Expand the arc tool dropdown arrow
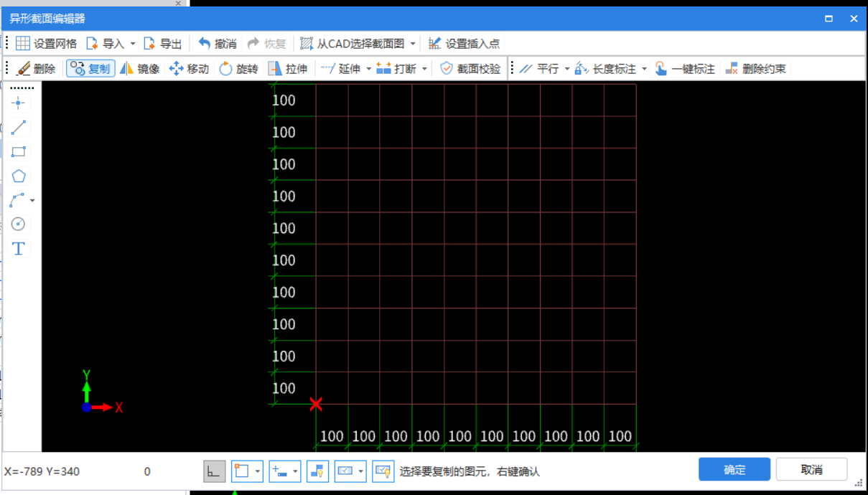Screen dimensions: 868x495 (x=32, y=201)
